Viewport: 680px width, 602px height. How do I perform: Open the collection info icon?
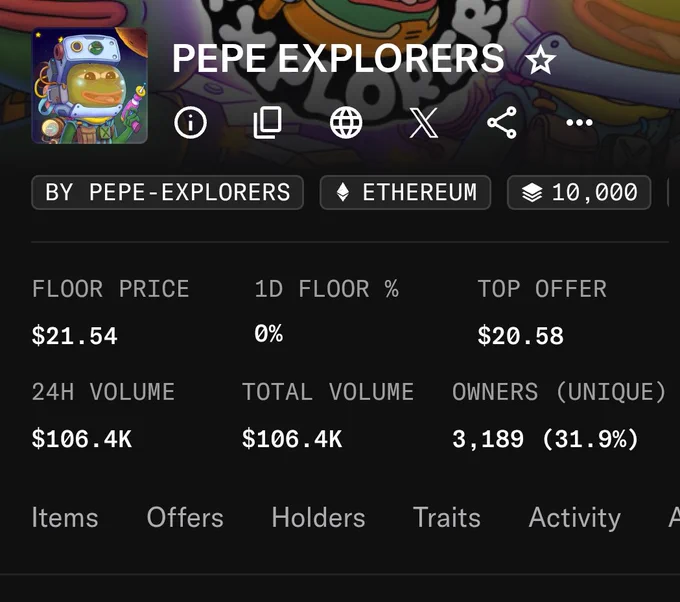(190, 123)
